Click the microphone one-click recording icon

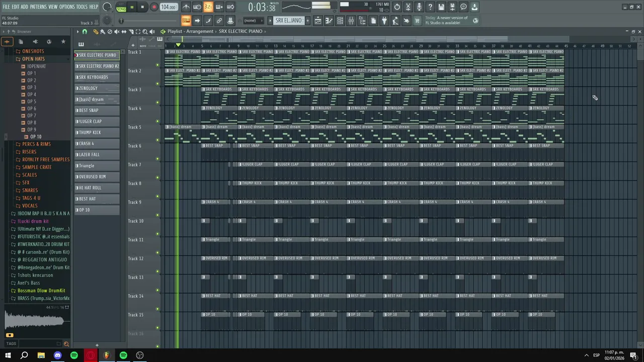(419, 7)
